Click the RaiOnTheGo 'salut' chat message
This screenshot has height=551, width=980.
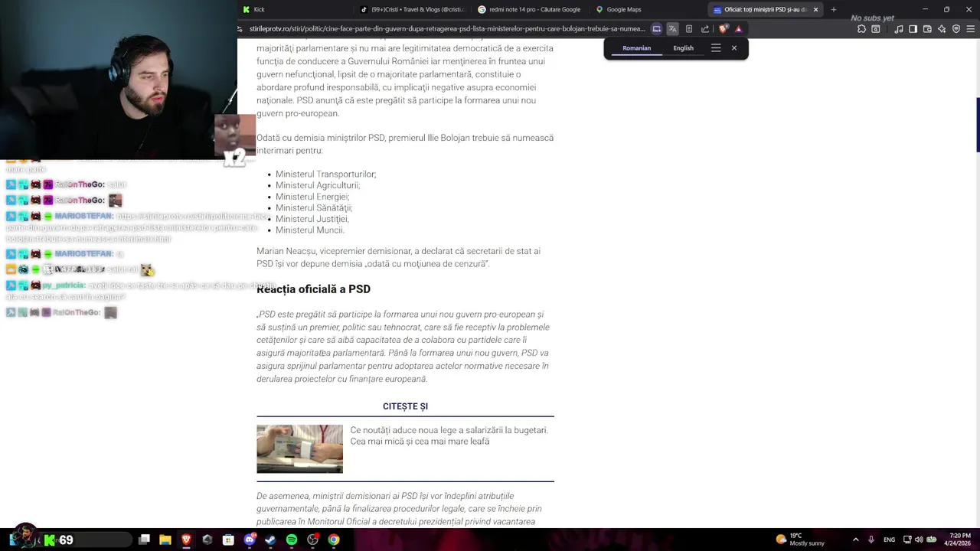pos(116,184)
